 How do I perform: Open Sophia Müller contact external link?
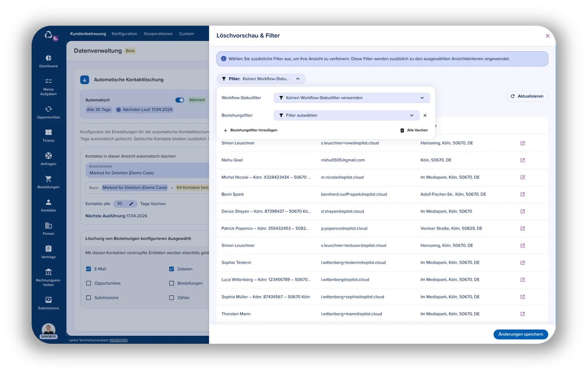523,297
